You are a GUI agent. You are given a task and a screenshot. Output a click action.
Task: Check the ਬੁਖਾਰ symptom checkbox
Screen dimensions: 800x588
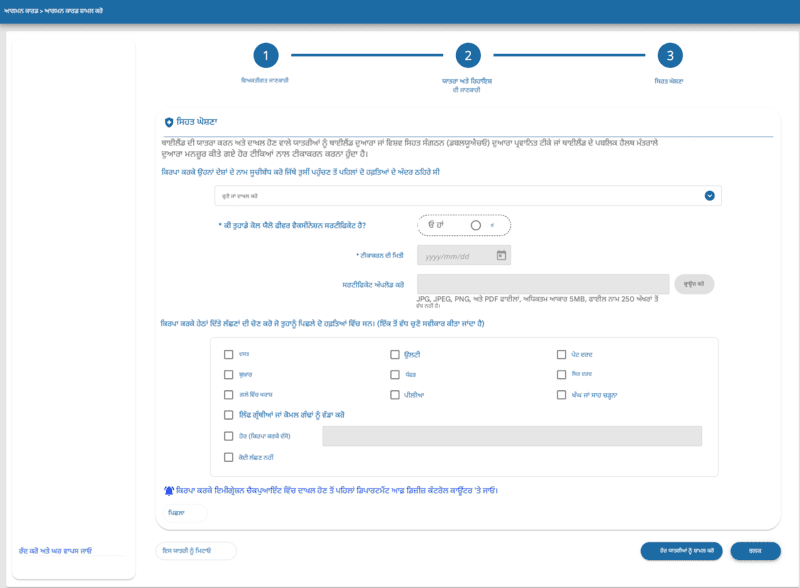pos(229,375)
